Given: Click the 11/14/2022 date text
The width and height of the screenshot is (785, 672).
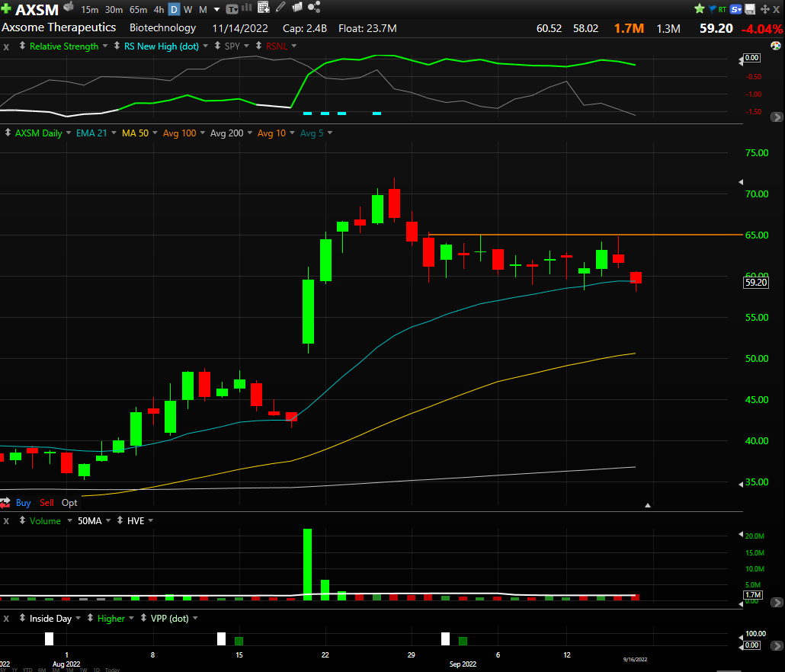Looking at the screenshot, I should click(240, 28).
